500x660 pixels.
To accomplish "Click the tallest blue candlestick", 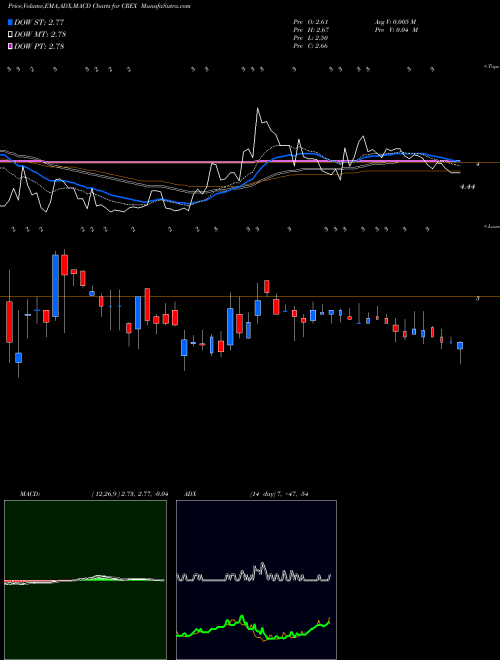I will pos(55,285).
